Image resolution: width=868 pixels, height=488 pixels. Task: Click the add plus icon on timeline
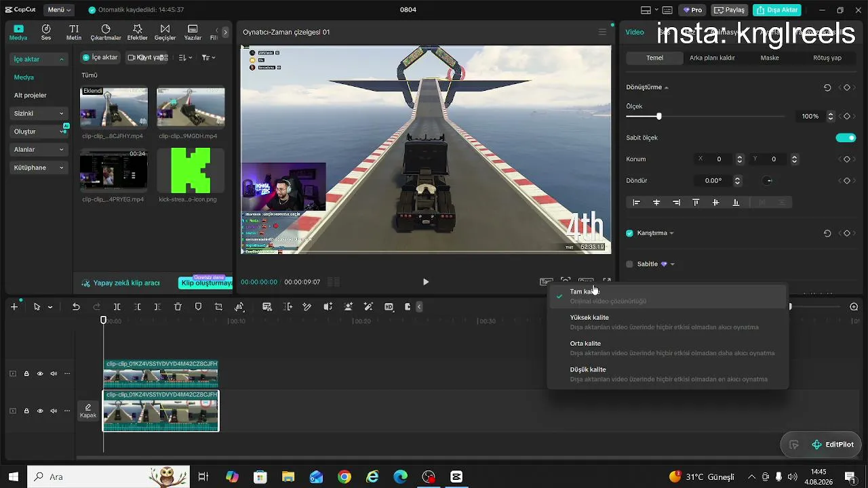(14, 307)
